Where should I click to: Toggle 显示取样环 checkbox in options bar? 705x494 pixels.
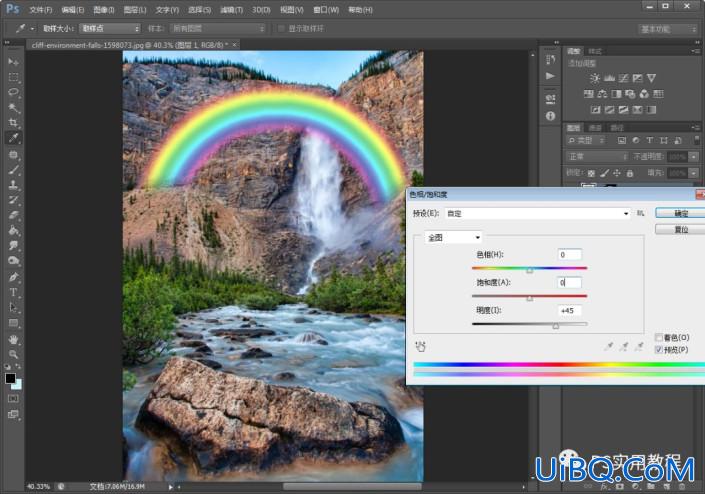[x=281, y=29]
